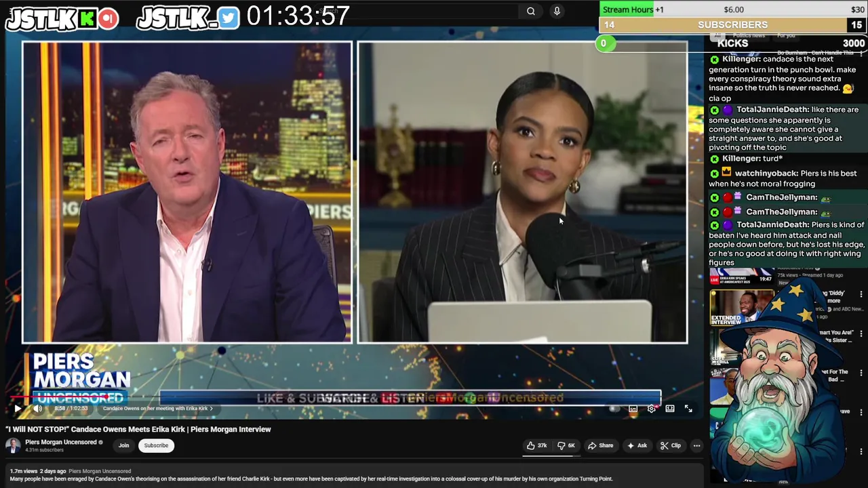The height and width of the screenshot is (488, 868).
Task: Subscribe to Piers Morgan Uncensored
Action: coord(156,445)
